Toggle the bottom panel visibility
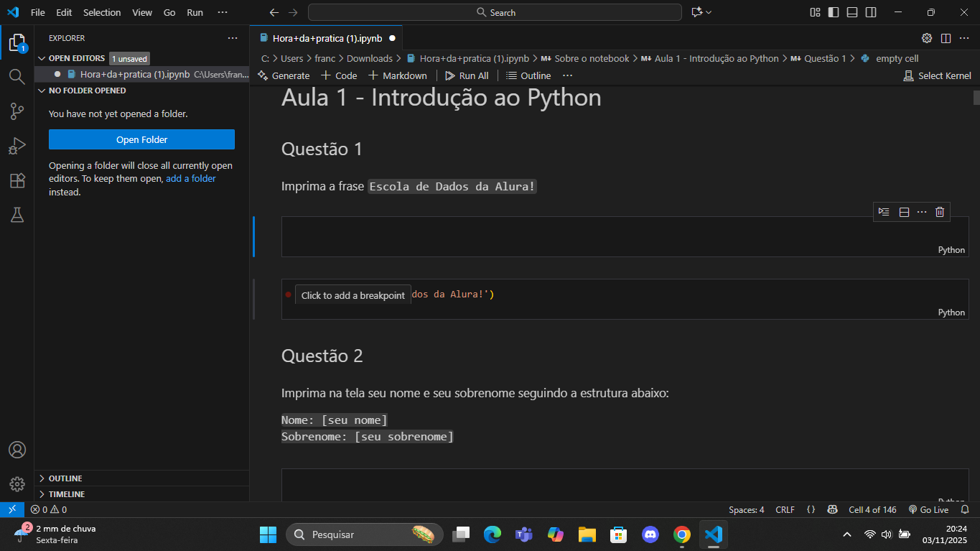The image size is (980, 551). point(851,11)
